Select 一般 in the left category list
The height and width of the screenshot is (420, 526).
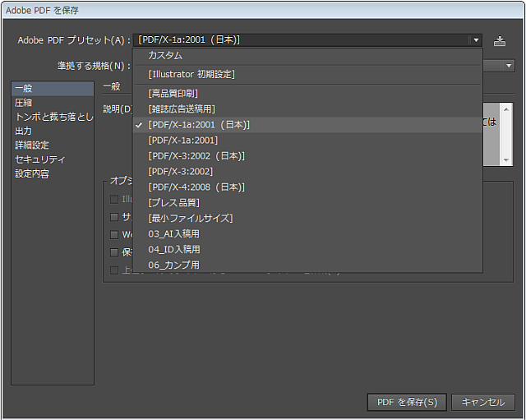tap(53, 89)
